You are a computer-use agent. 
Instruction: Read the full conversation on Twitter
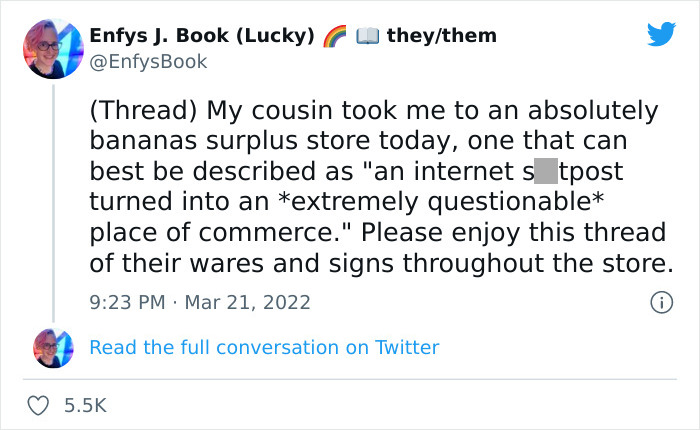[264, 347]
